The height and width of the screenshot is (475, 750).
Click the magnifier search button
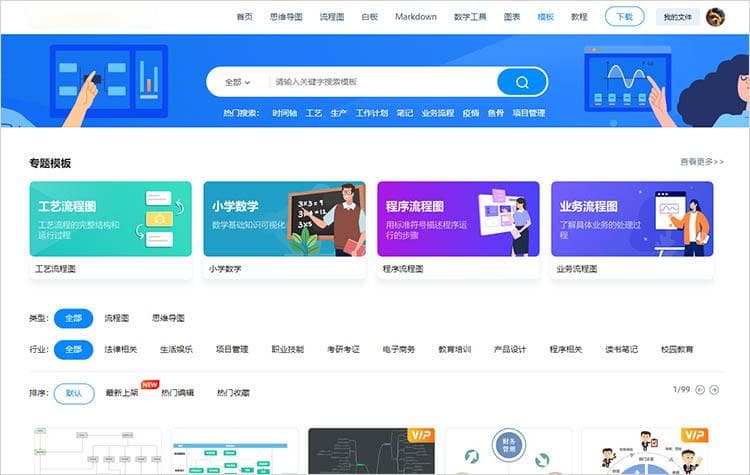(x=522, y=82)
